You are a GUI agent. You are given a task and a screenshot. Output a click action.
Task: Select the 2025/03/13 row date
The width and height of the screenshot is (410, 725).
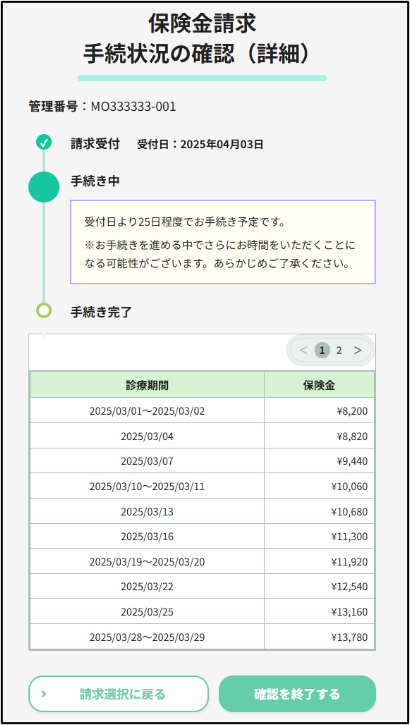[x=147, y=511]
